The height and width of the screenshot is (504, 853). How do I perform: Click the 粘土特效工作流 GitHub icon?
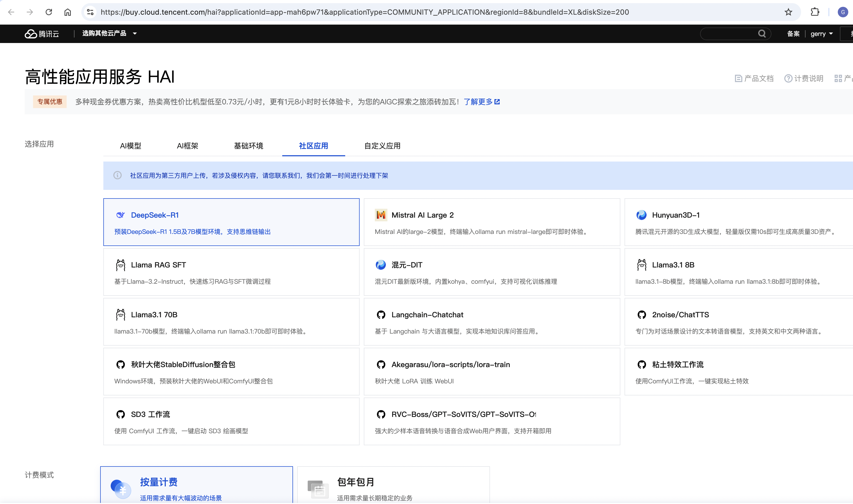click(x=641, y=365)
